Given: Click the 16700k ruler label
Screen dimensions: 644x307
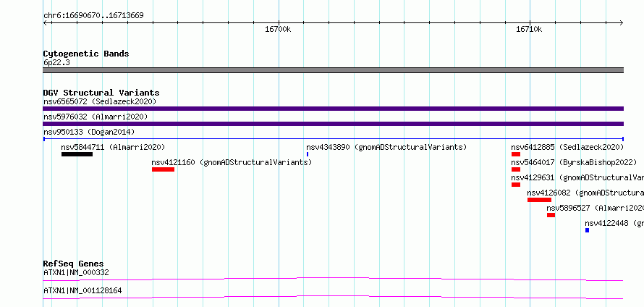Looking at the screenshot, I should [278, 30].
